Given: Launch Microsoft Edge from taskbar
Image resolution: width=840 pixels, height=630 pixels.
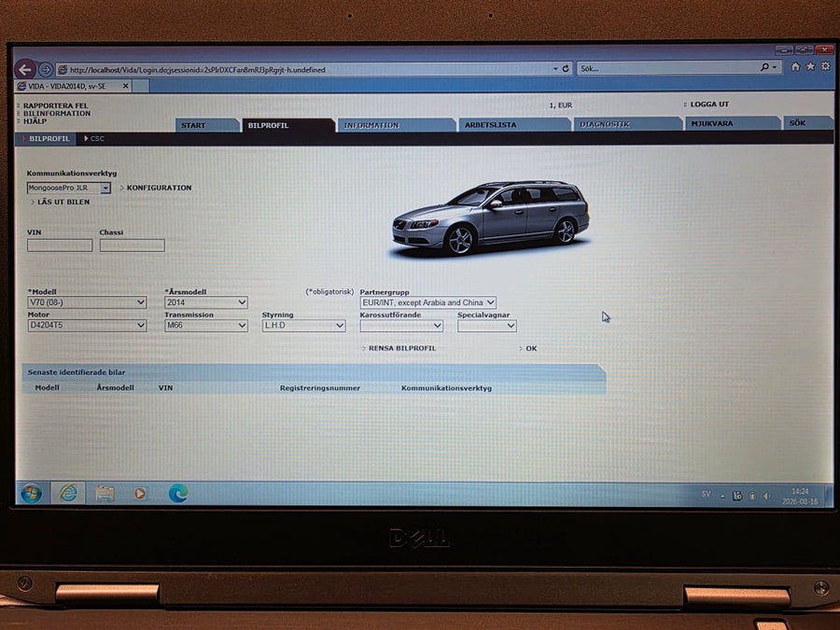Looking at the screenshot, I should (x=178, y=493).
